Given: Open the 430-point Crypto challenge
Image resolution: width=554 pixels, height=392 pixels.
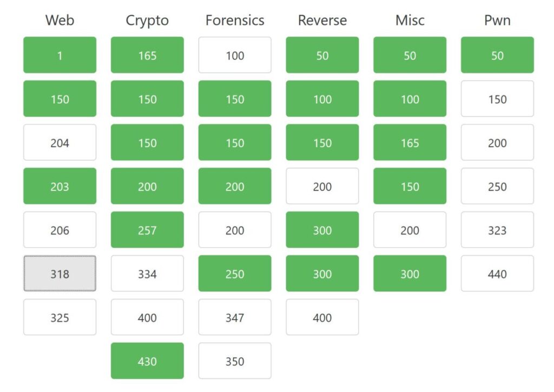Looking at the screenshot, I should pyautogui.click(x=147, y=361).
